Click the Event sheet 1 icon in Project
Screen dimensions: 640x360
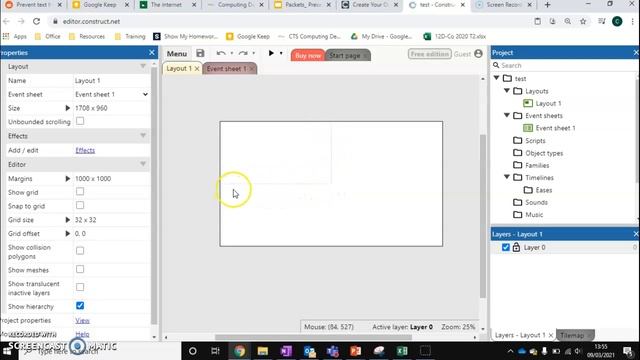[528, 128]
